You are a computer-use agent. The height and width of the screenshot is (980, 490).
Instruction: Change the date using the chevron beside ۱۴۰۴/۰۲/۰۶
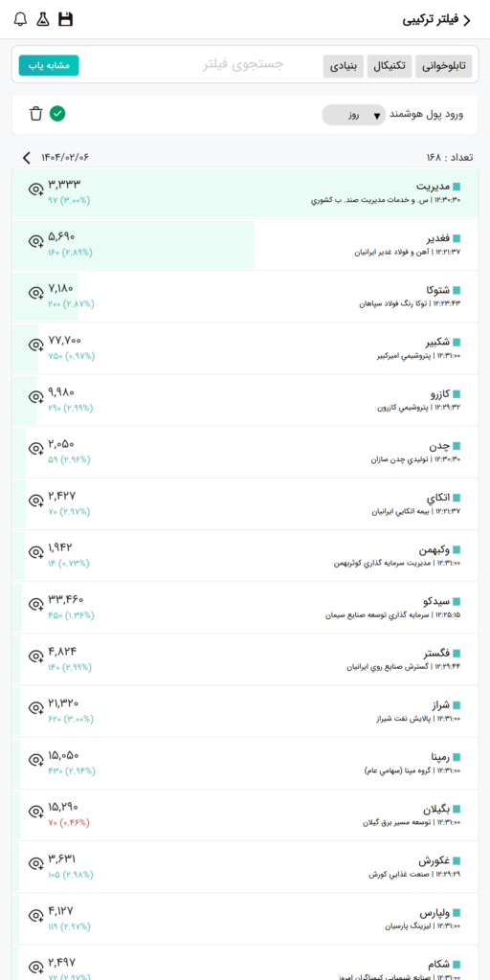(26, 157)
